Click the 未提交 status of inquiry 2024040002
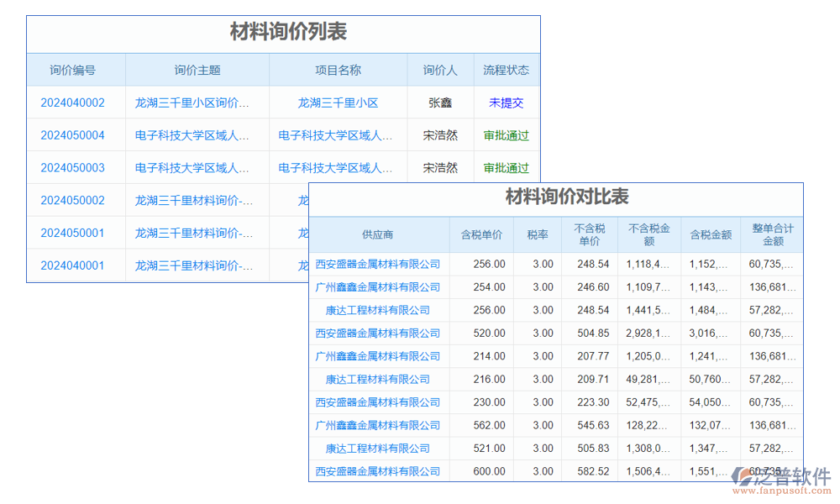The image size is (840, 504). click(x=507, y=102)
